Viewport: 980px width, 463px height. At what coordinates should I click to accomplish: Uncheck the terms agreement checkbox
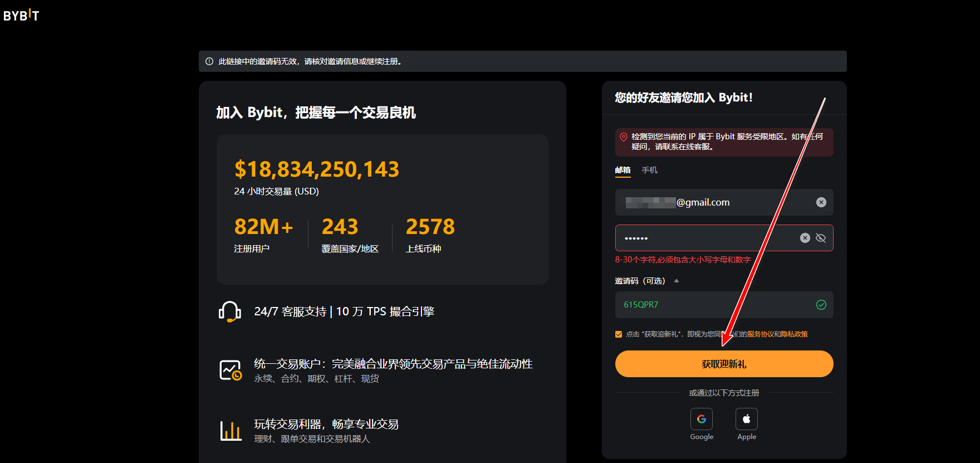tap(619, 334)
